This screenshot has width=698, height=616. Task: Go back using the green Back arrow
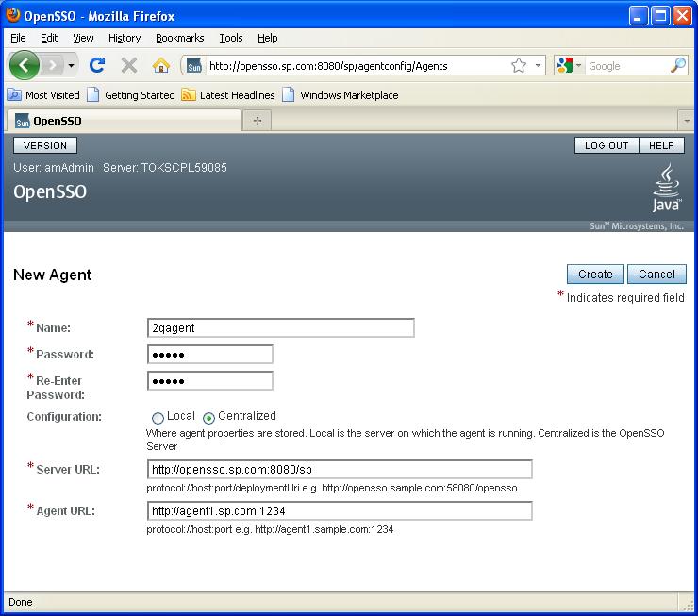[x=24, y=65]
